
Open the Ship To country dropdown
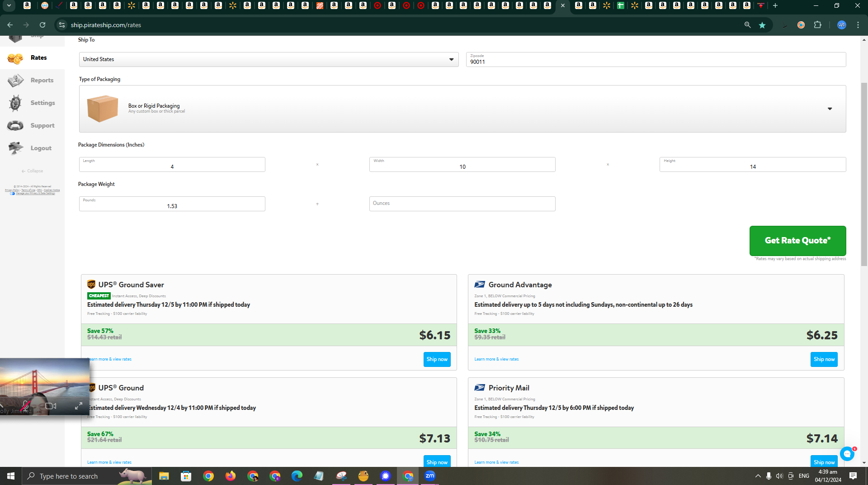click(269, 59)
